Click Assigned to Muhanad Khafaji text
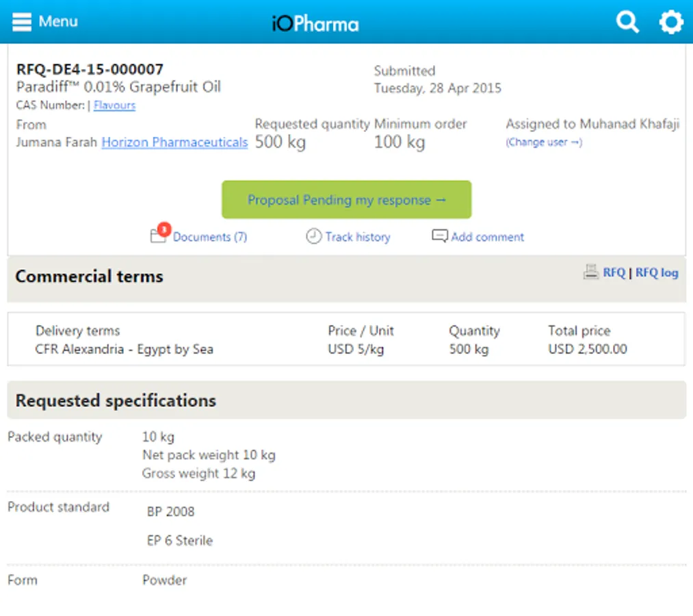Screen dimensions: 693x616 (x=592, y=124)
